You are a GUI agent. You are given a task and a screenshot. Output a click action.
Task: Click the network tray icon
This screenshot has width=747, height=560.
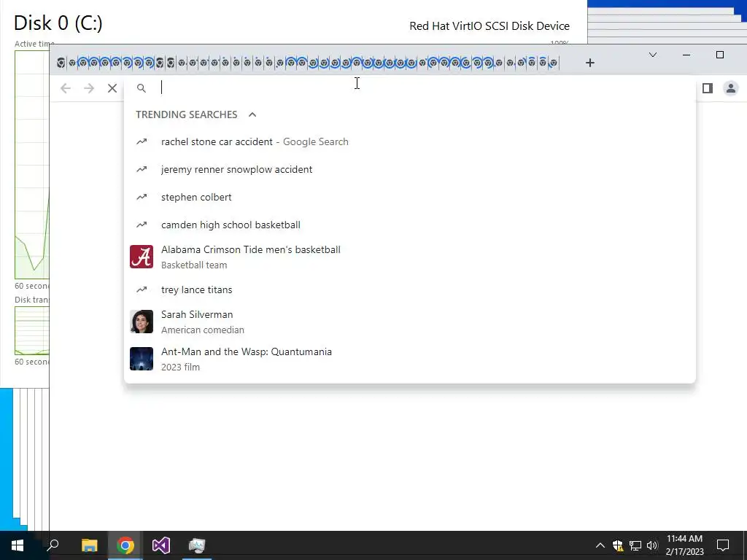(635, 545)
